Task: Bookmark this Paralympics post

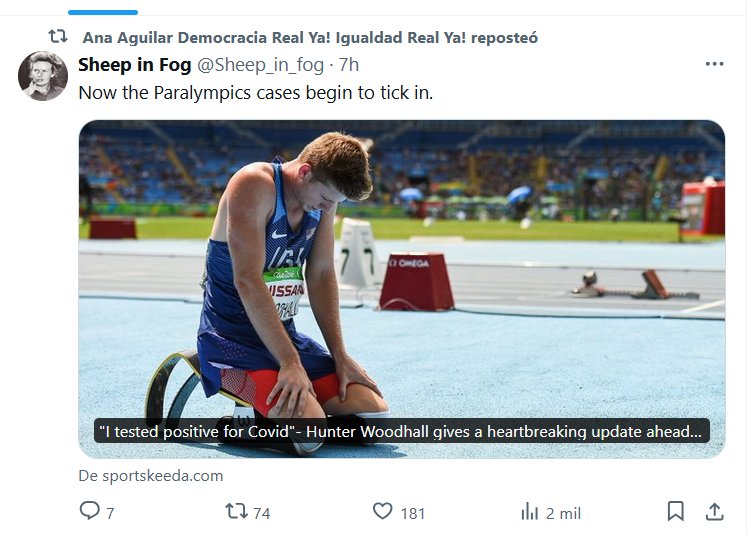Action: [x=676, y=511]
